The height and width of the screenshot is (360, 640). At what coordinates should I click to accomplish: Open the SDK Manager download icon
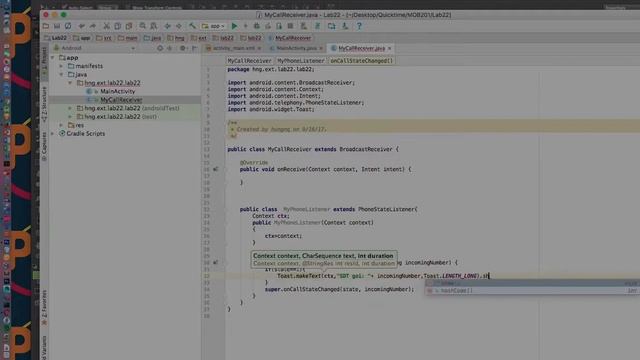coord(345,26)
